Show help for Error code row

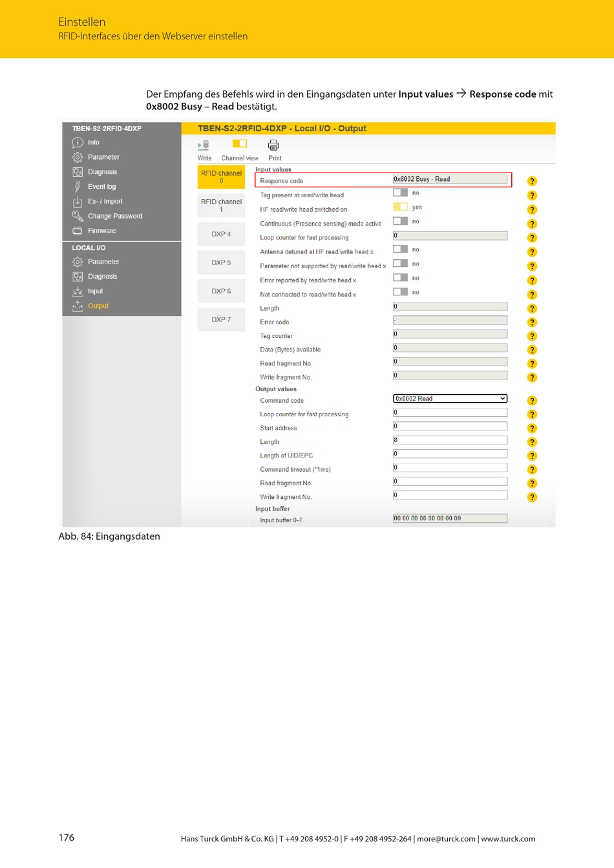532,323
